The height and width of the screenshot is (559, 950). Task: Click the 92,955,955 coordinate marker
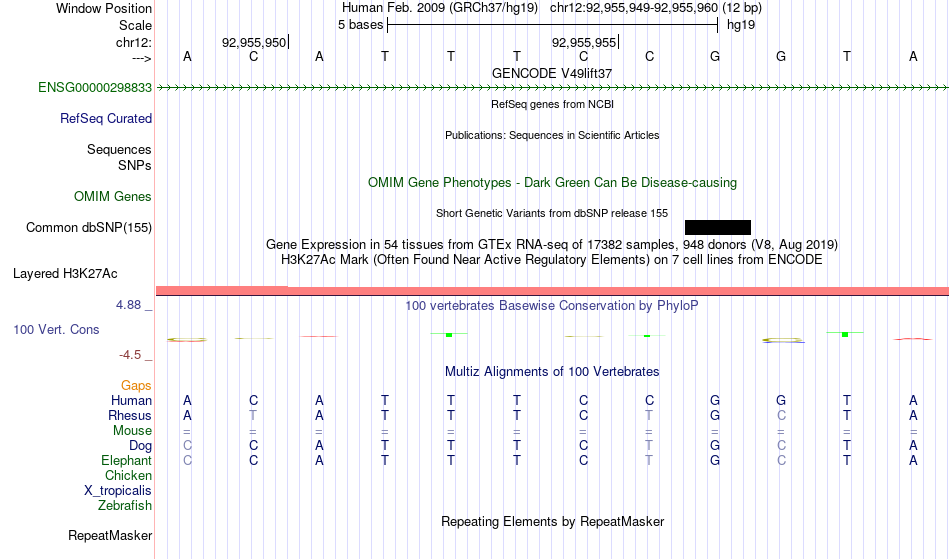[583, 42]
